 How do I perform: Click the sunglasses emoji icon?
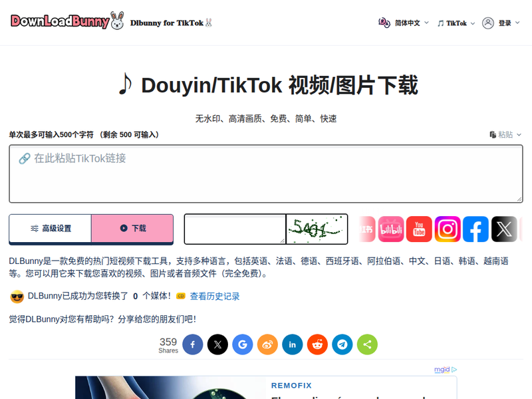coord(17,297)
